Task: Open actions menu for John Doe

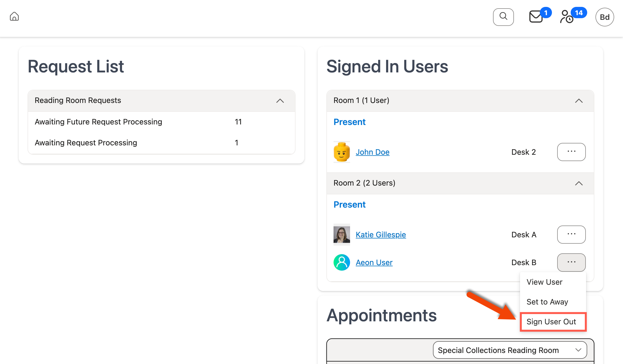Action: click(571, 152)
